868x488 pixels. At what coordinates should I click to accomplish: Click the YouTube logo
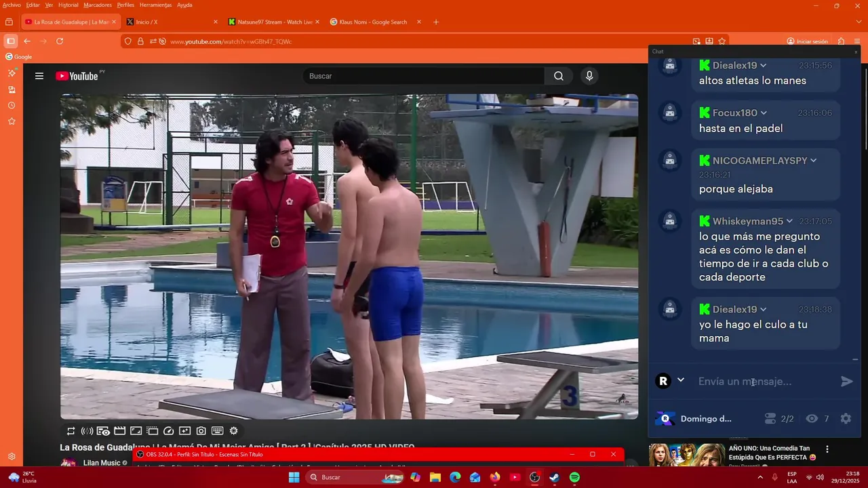pos(77,76)
